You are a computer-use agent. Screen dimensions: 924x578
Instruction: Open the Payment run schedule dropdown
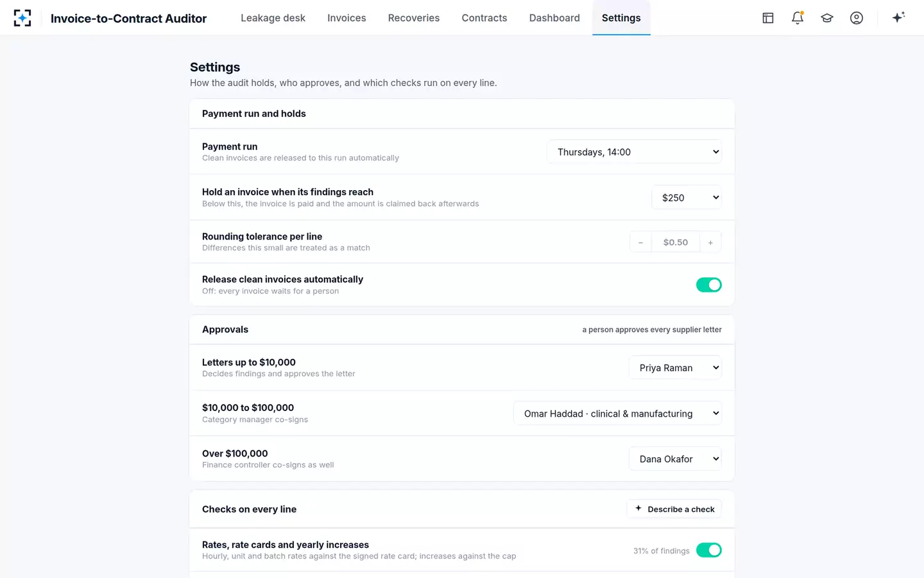coord(634,152)
